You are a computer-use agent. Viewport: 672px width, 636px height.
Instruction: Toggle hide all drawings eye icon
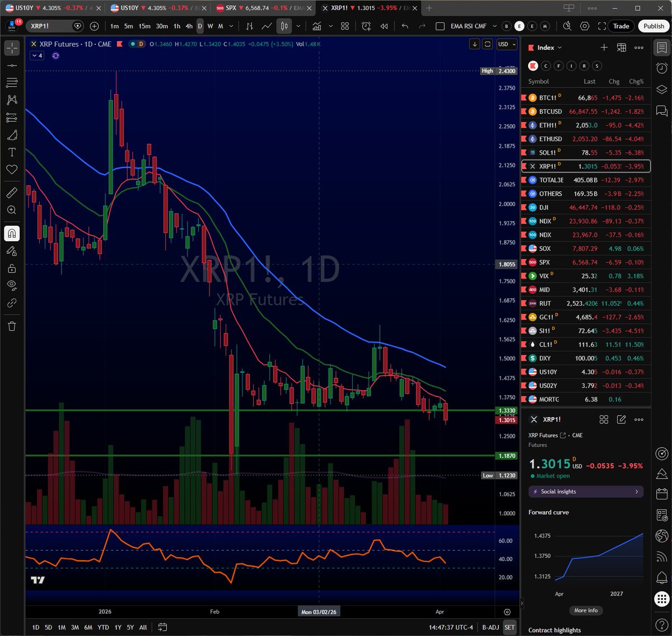pyautogui.click(x=12, y=285)
